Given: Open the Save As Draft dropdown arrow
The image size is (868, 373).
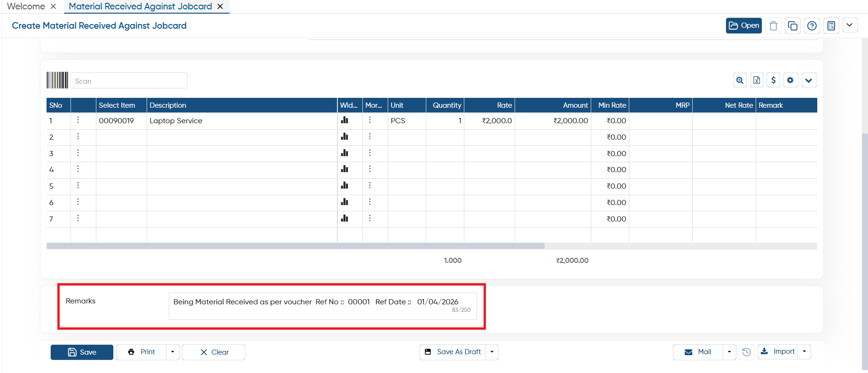Looking at the screenshot, I should click(492, 352).
